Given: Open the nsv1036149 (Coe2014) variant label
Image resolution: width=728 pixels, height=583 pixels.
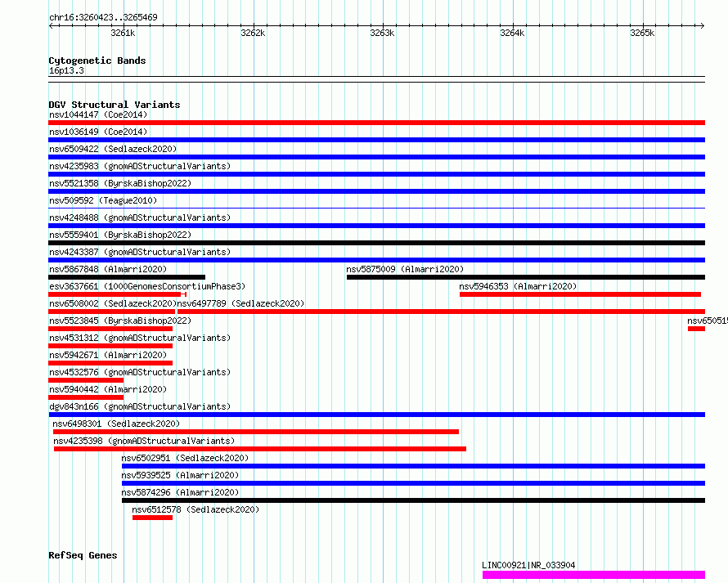Looking at the screenshot, I should [98, 132].
